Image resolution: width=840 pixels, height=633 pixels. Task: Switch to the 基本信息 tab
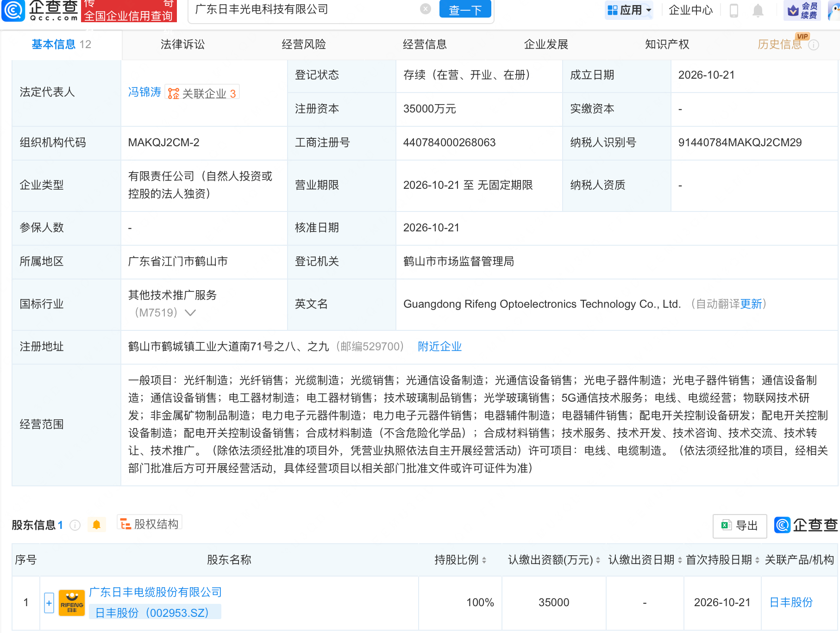(61, 44)
